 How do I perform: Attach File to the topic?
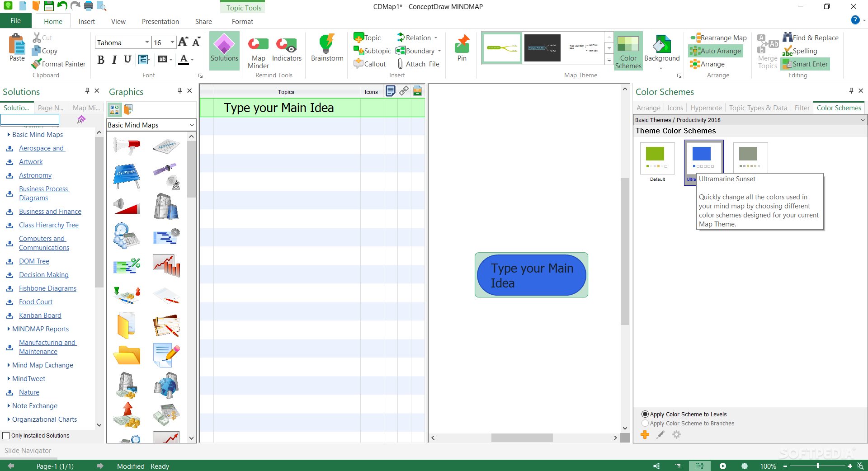coord(418,64)
